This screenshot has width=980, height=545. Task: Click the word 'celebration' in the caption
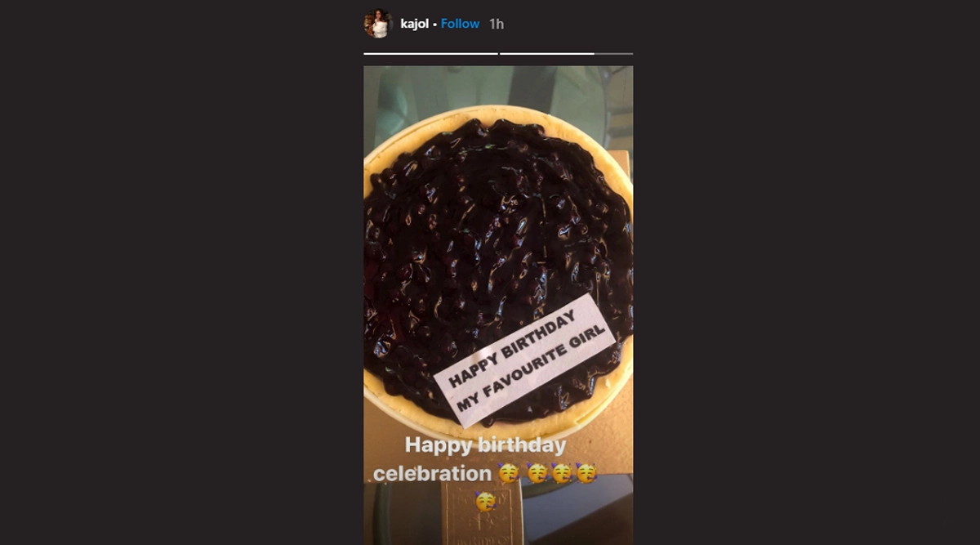coord(432,473)
